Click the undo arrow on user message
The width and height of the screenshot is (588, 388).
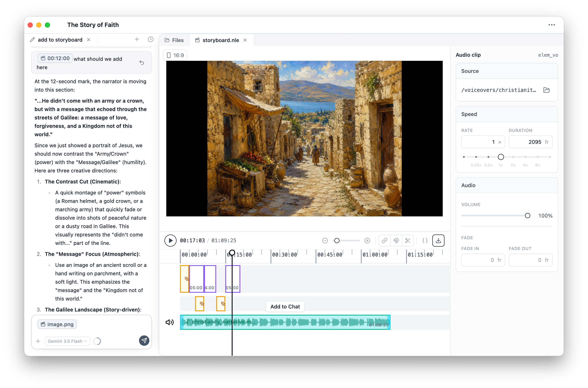tap(142, 63)
